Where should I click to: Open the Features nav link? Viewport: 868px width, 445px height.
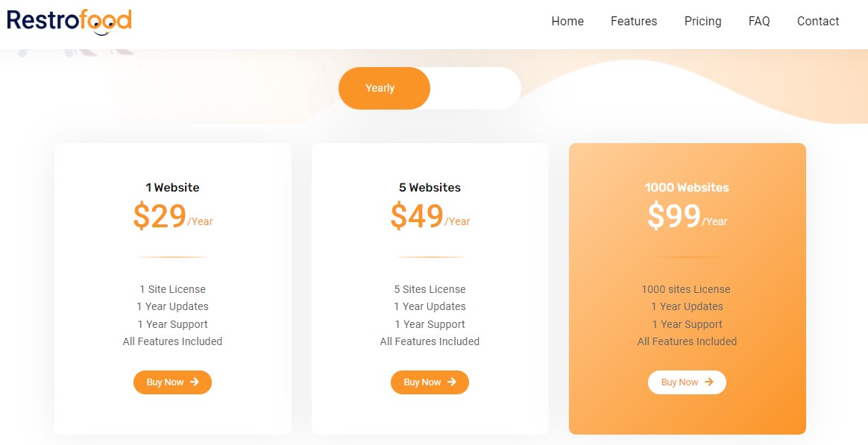(x=634, y=22)
